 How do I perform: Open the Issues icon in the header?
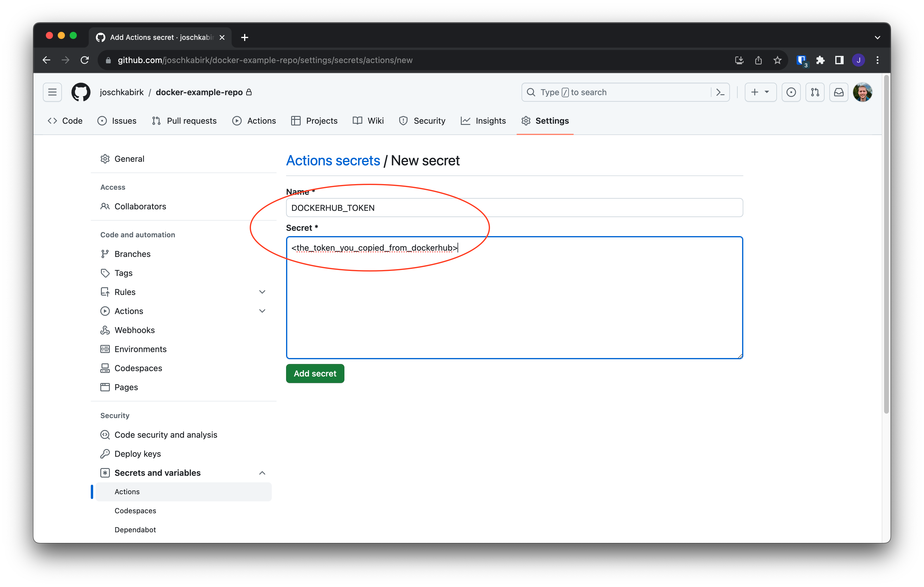point(791,92)
